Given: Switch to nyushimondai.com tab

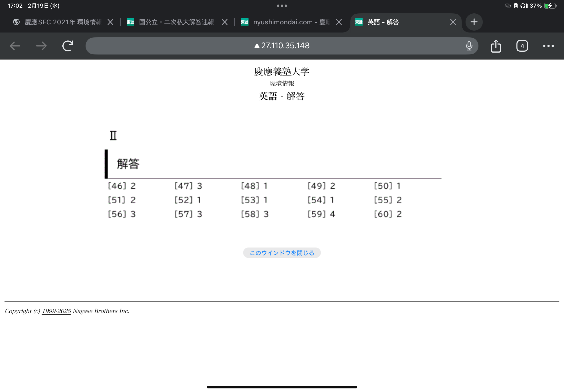Looking at the screenshot, I should [291, 22].
